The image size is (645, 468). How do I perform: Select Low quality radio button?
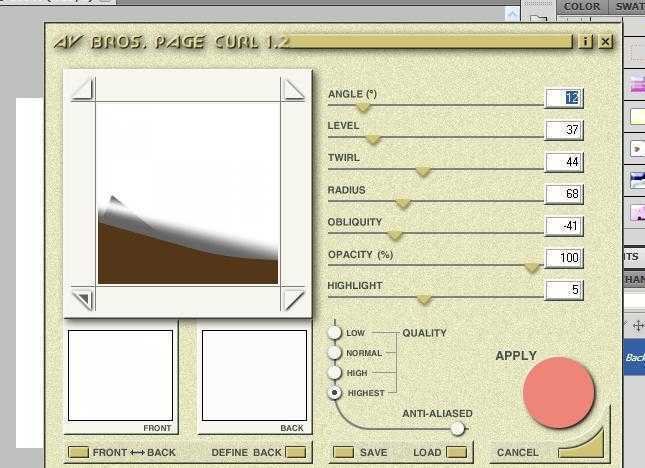pos(334,333)
